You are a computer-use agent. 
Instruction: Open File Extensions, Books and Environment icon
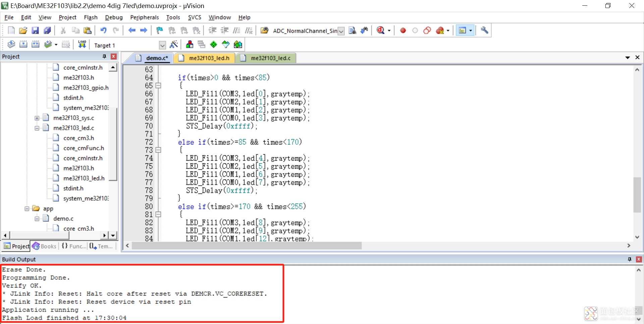190,44
